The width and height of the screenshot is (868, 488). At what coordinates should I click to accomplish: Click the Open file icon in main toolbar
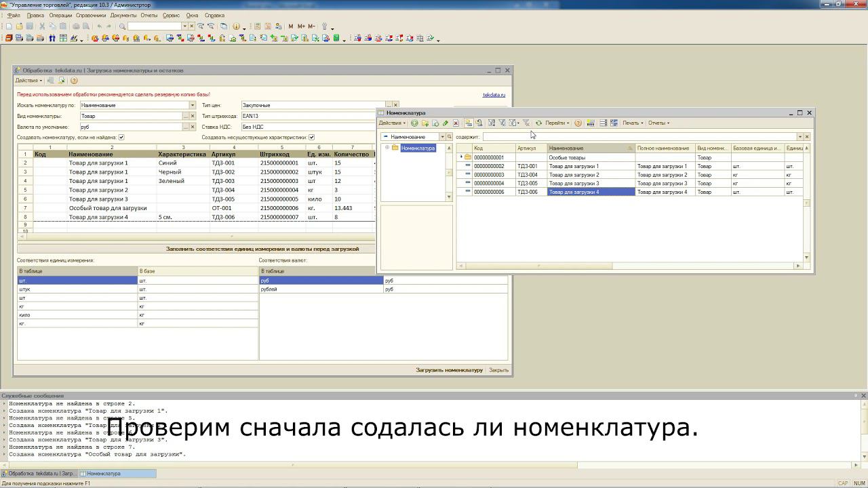[x=19, y=26]
